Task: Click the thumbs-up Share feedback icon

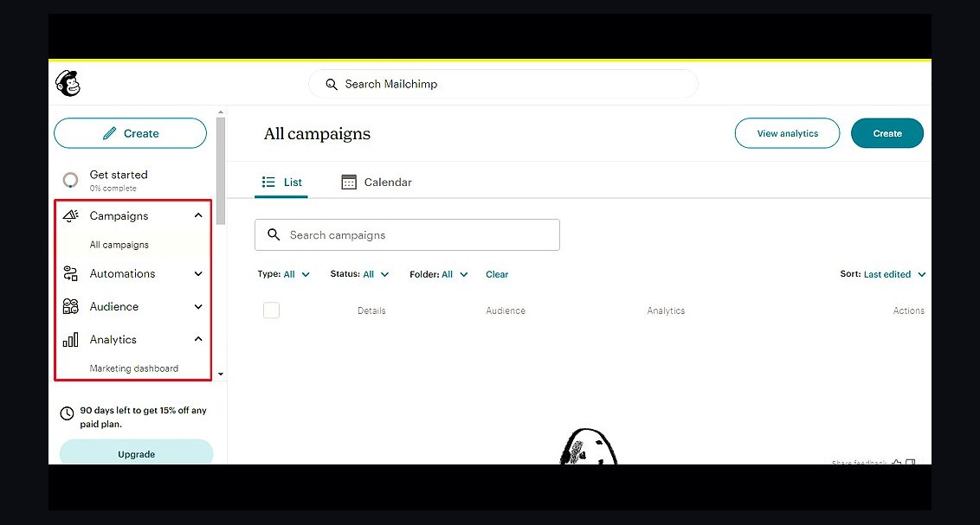Action: (x=897, y=462)
